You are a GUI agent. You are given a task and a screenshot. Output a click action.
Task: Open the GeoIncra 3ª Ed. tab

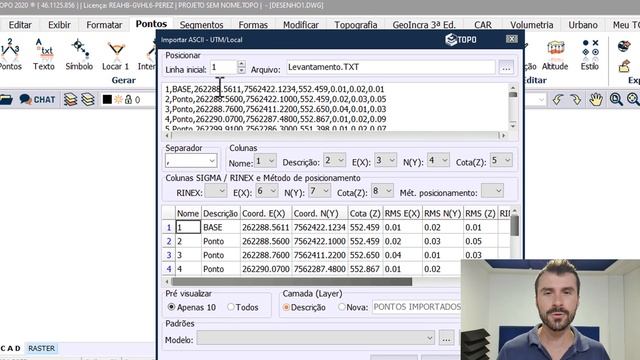(424, 25)
